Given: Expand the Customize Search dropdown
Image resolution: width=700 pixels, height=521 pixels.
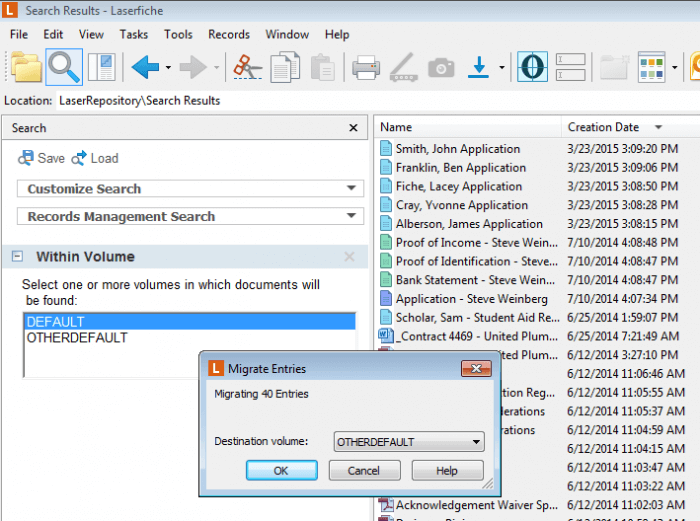Looking at the screenshot, I should tap(351, 188).
